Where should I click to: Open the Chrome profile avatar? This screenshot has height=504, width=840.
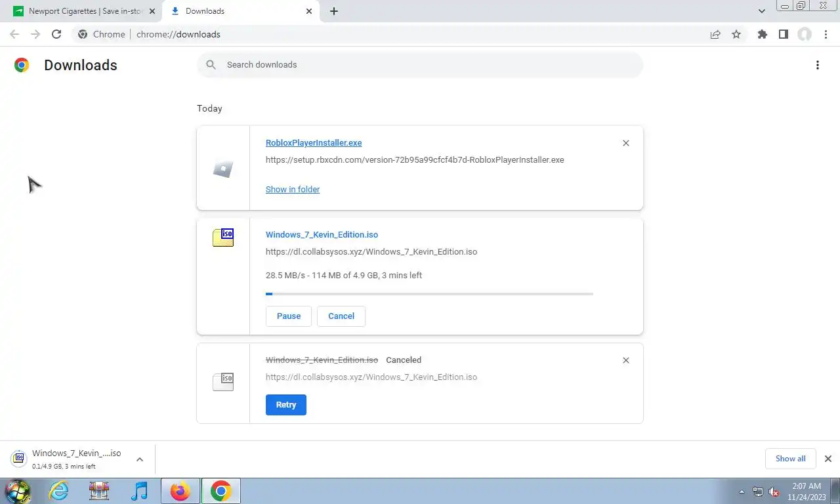pos(805,34)
